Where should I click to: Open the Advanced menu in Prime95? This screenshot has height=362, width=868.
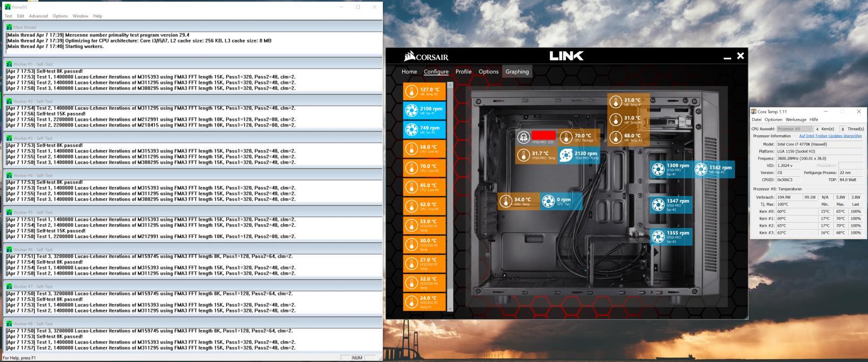pos(38,16)
